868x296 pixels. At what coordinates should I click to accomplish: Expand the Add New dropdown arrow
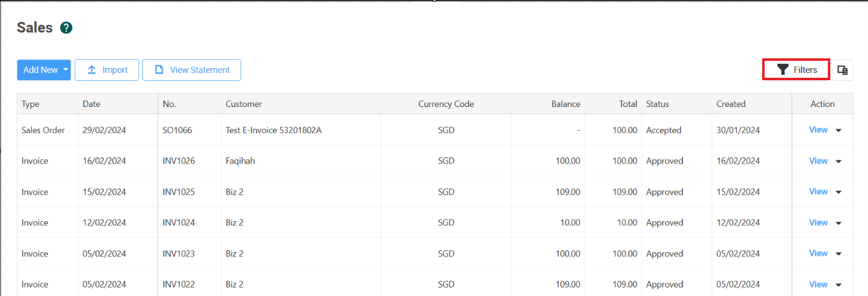(66, 70)
